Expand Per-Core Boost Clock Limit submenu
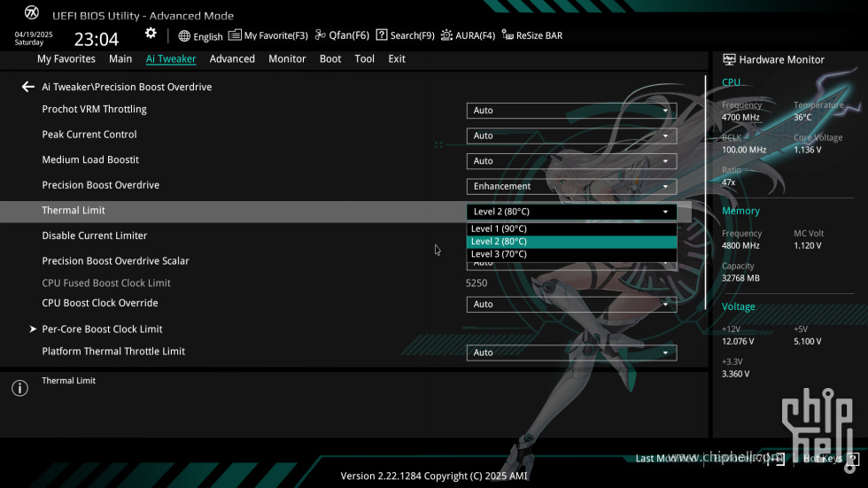Screen dimensions: 868x488 coord(102,329)
